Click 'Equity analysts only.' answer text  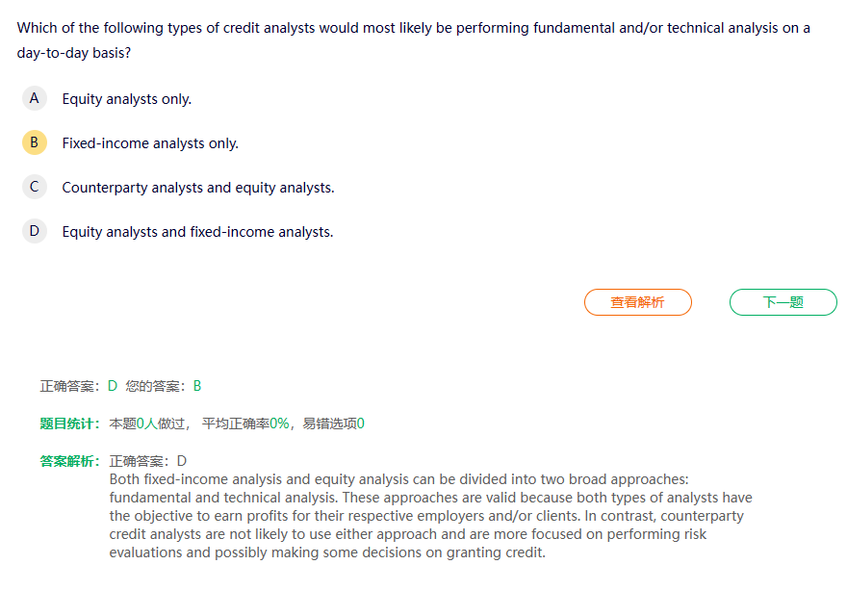tap(126, 99)
